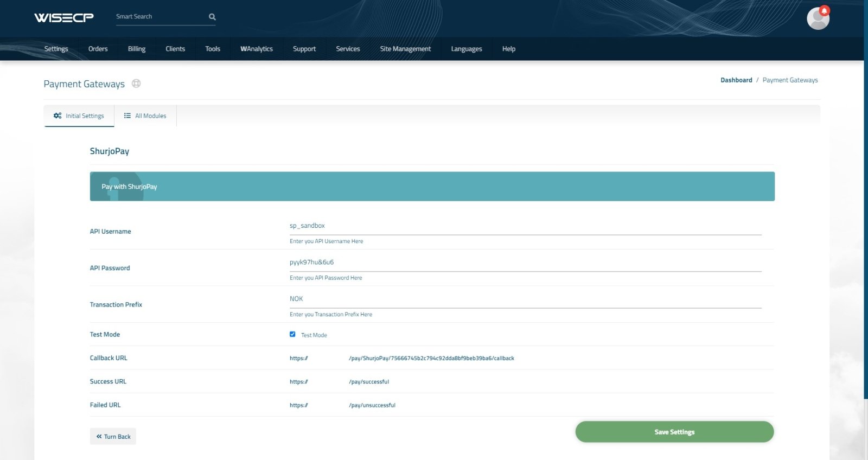Viewport: 868px width, 460px height.
Task: Edit the API Username field
Action: (525, 226)
